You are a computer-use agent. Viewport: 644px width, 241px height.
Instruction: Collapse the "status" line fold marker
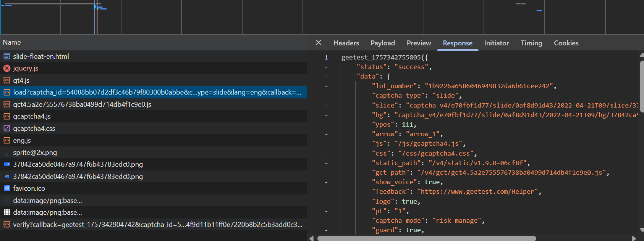tap(326, 67)
